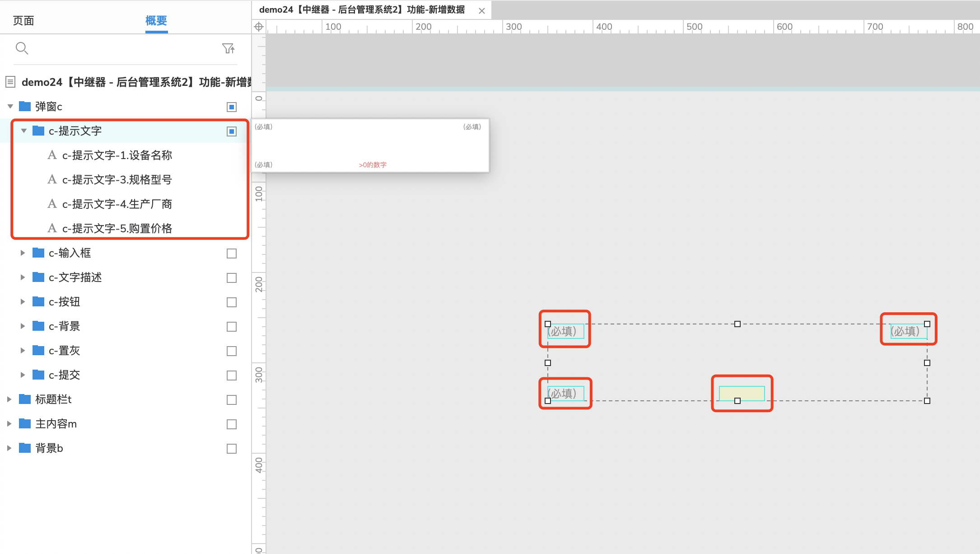
Task: Toggle visibility box for c-输入框
Action: pyautogui.click(x=232, y=254)
